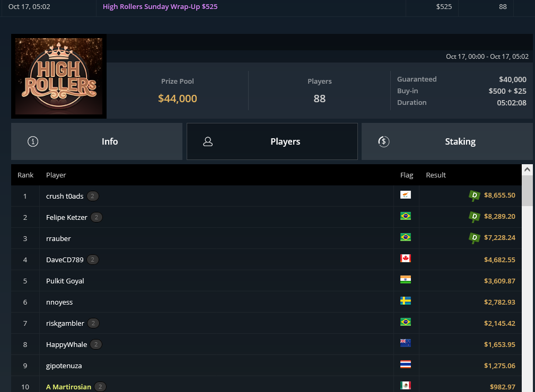Click the scrollbar up arrow
Viewport: 535px width, 392px height.
tap(527, 170)
